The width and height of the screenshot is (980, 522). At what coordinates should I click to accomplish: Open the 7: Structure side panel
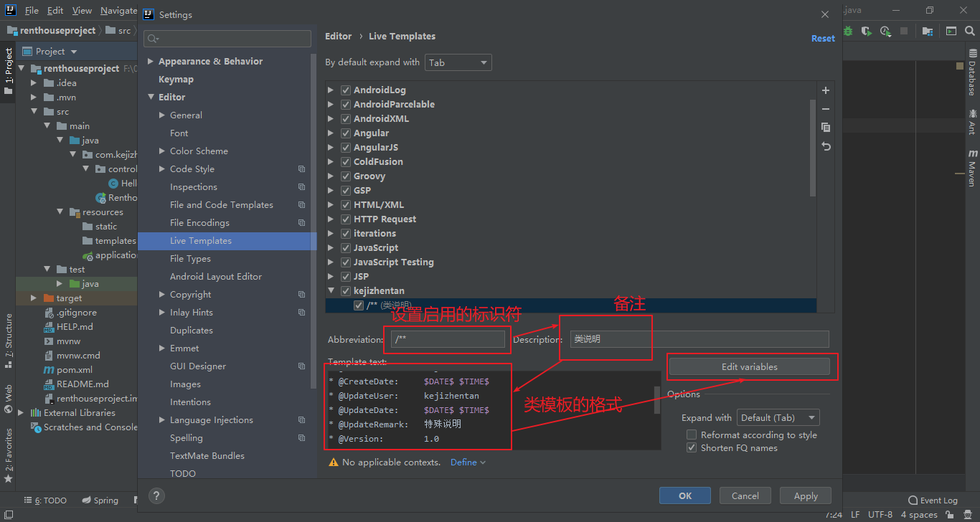coord(8,341)
